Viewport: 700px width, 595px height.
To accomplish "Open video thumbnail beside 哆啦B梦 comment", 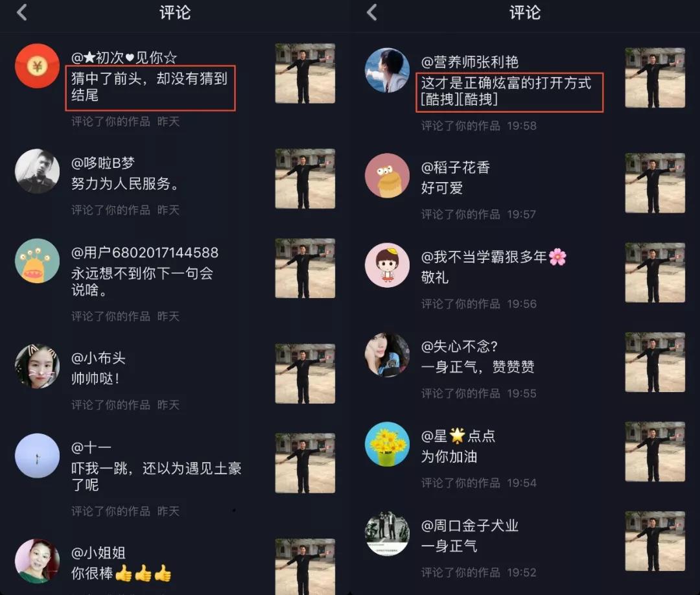I will point(305,178).
